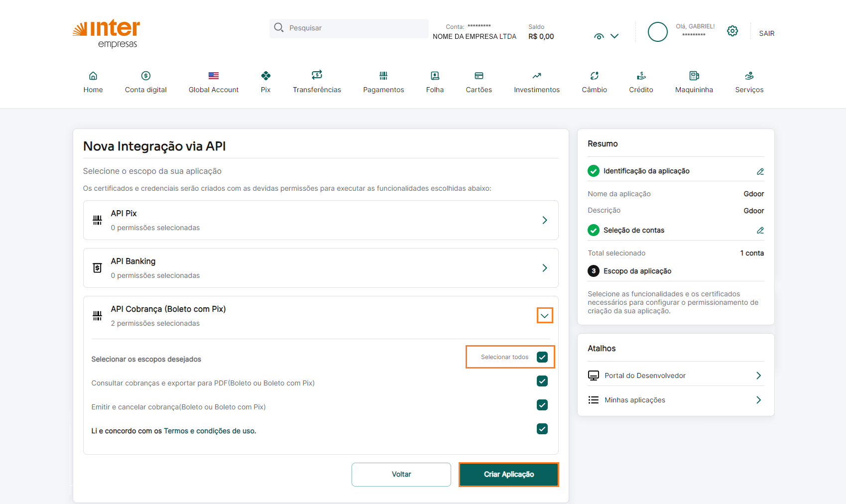Click the 'Criar Aplicação' button
This screenshot has height=504, width=846.
click(x=508, y=474)
